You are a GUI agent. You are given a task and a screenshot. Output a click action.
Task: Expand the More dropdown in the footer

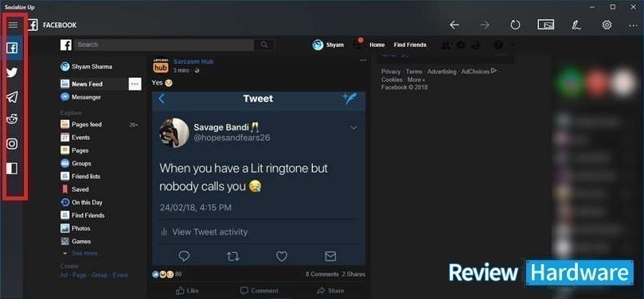click(x=416, y=80)
